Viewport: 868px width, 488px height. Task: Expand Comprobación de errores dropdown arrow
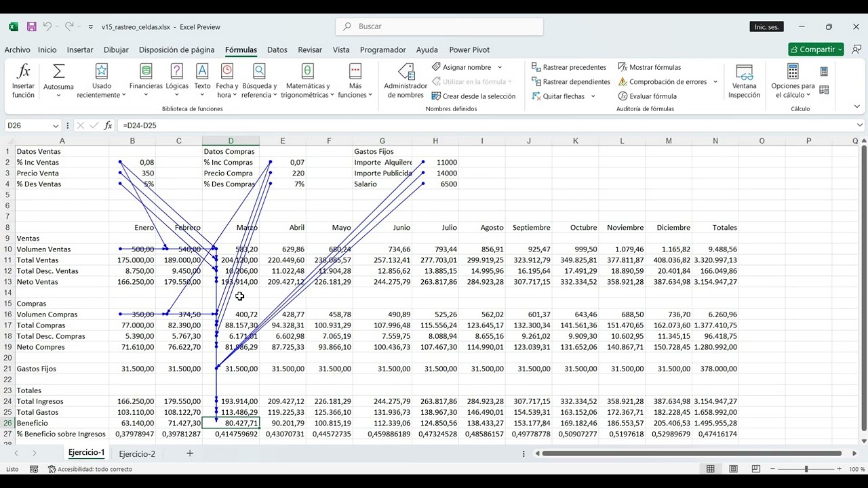[715, 81]
